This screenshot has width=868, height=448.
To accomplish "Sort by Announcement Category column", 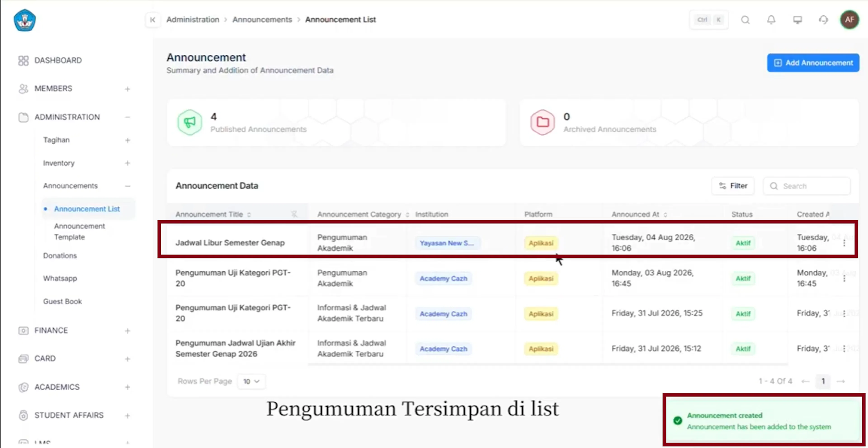I will click(407, 215).
